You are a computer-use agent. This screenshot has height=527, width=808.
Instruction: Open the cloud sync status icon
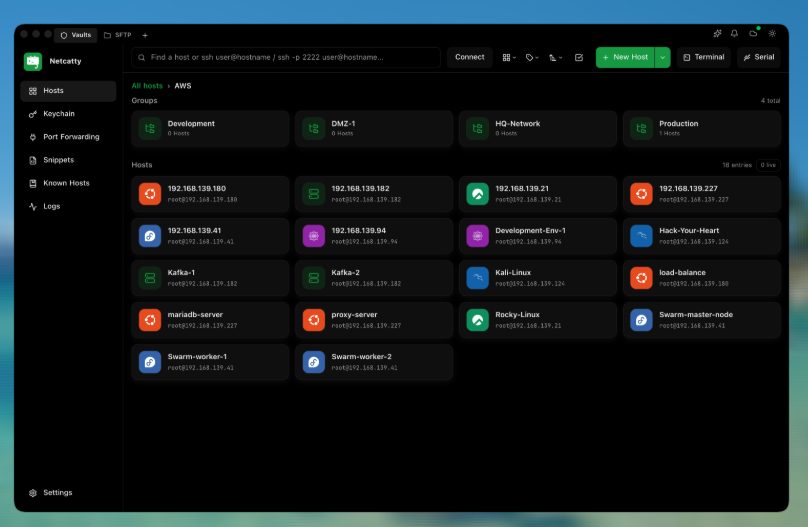point(753,33)
